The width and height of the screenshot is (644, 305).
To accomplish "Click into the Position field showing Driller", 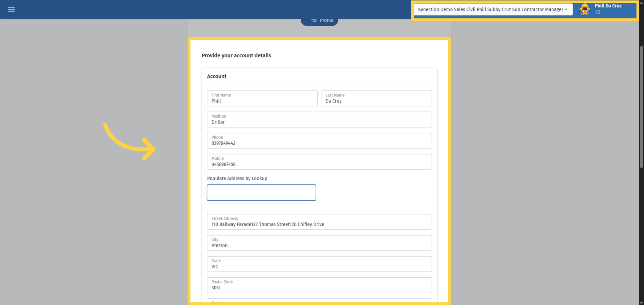I will [x=319, y=120].
